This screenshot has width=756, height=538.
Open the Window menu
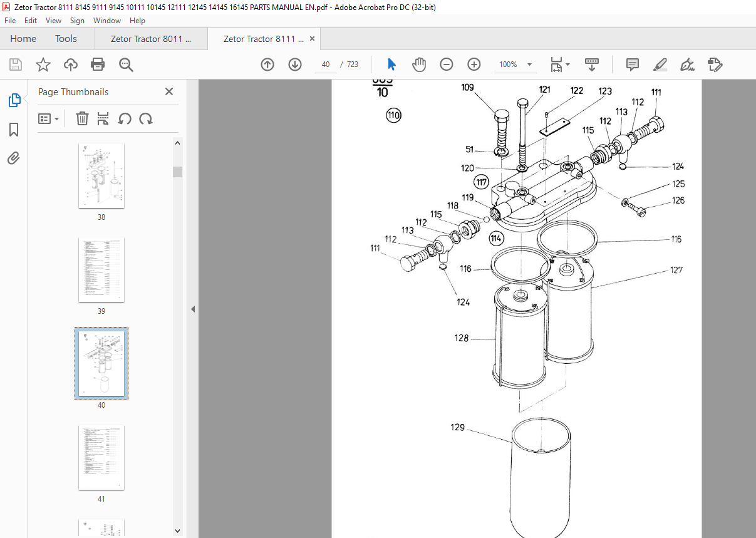tap(107, 21)
